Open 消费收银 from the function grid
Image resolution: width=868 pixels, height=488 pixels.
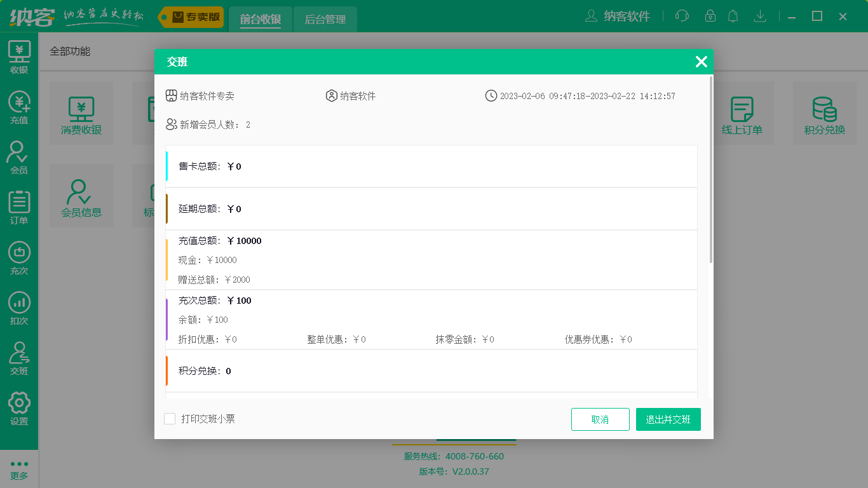tap(81, 112)
